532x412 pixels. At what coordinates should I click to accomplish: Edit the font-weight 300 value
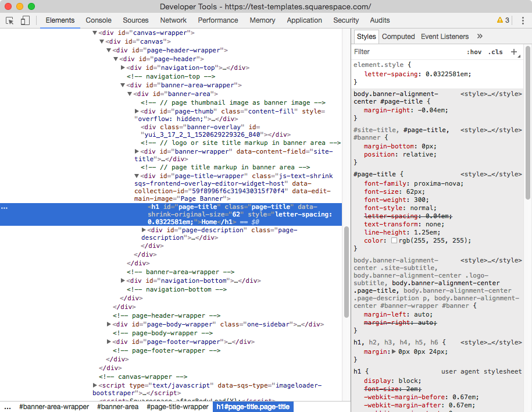[419, 200]
